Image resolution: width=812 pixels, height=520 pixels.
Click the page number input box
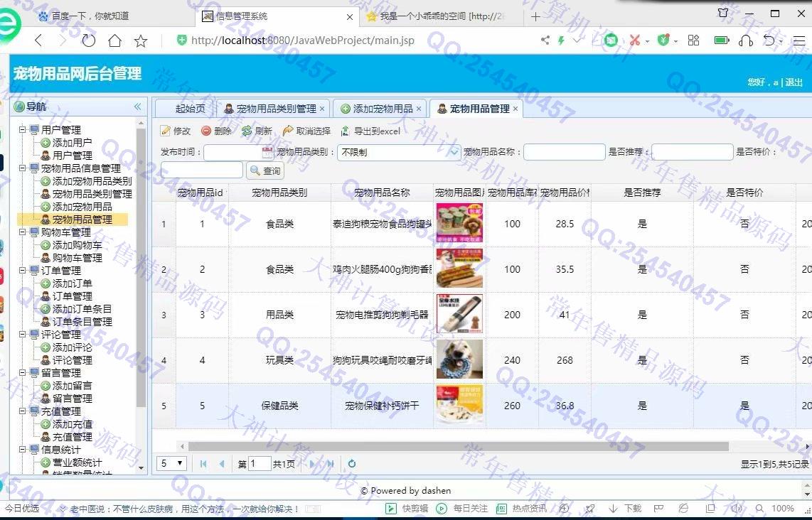(x=260, y=464)
